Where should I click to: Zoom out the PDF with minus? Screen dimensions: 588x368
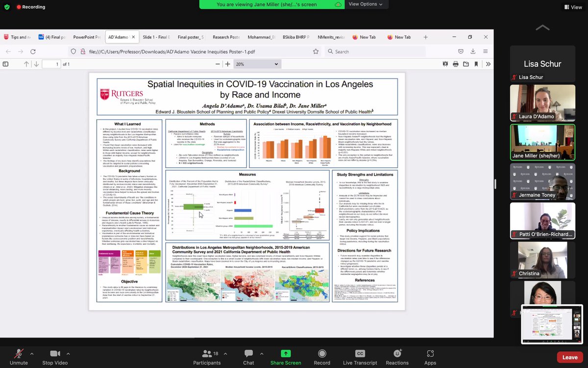pos(218,64)
